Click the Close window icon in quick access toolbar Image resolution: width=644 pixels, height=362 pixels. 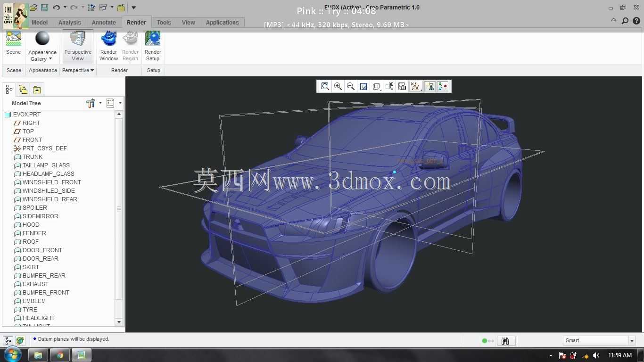121,8
